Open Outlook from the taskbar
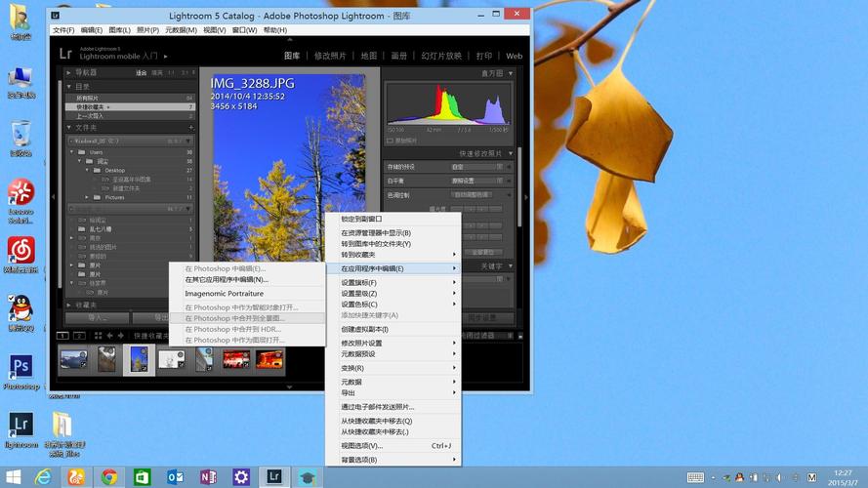 [x=175, y=477]
